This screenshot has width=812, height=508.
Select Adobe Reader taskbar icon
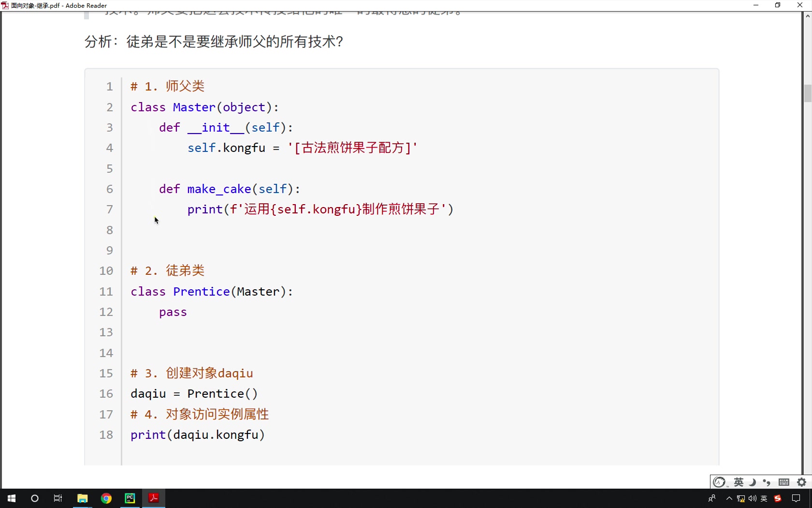154,498
